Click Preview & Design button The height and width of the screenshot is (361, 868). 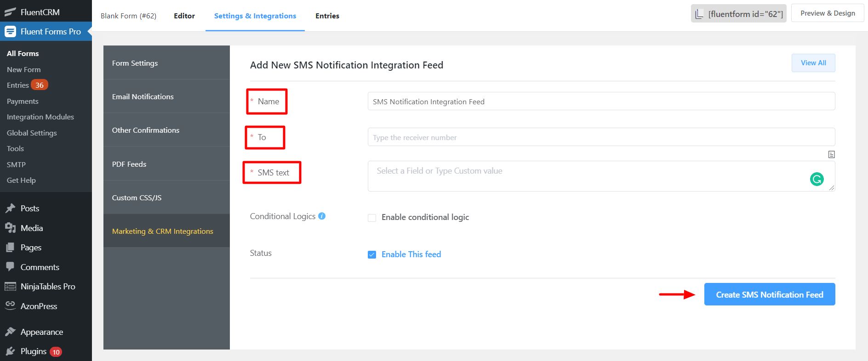pos(828,13)
